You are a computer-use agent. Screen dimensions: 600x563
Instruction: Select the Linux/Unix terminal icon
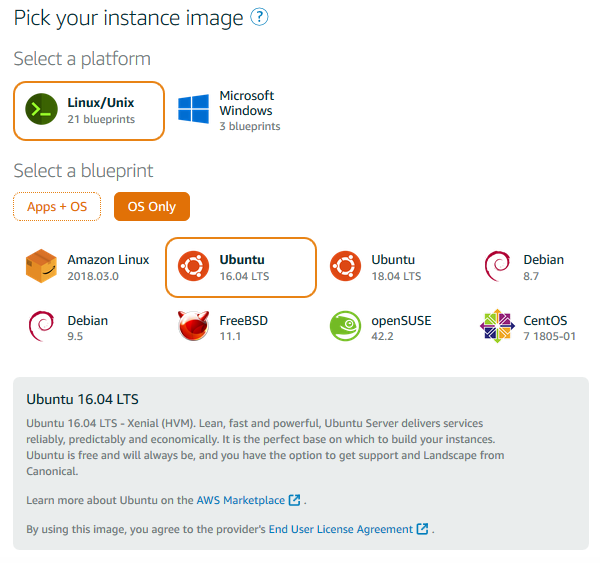[41, 109]
